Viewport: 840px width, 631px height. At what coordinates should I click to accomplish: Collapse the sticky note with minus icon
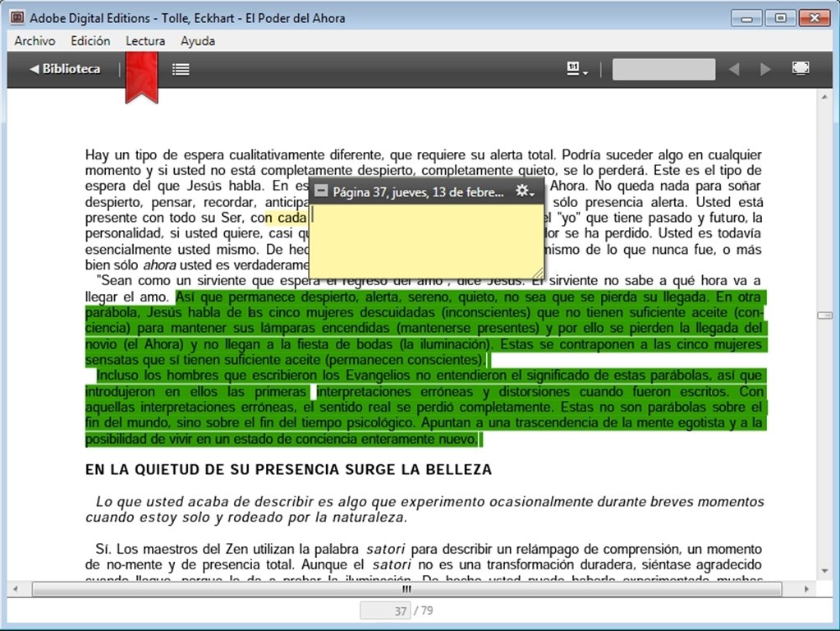[x=321, y=191]
